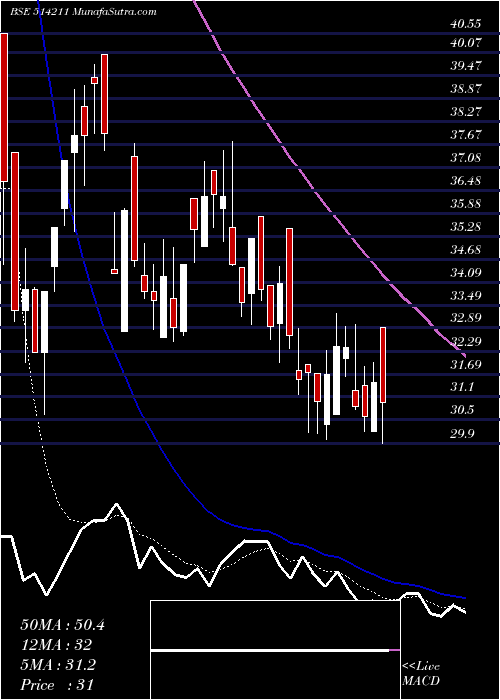Click the 29.9 price level label
Viewport: 500px width, 700px height.
462,433
